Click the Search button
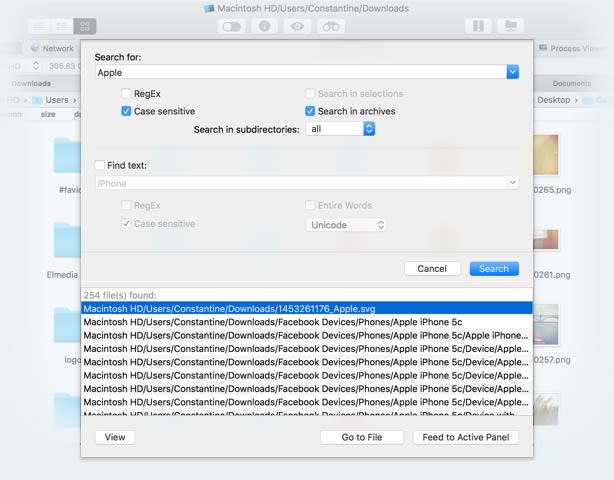Viewport: 614px width, 480px height. (x=494, y=269)
